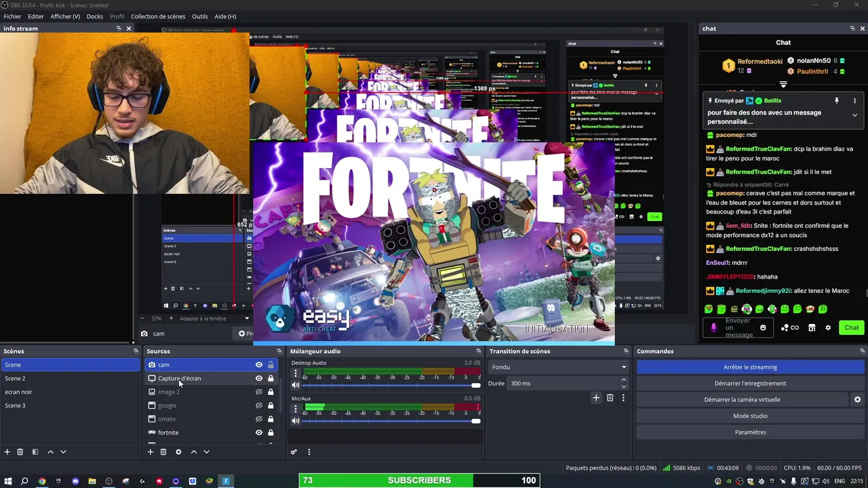Click chat message input field
This screenshot has height=488, width=868.
click(738, 328)
